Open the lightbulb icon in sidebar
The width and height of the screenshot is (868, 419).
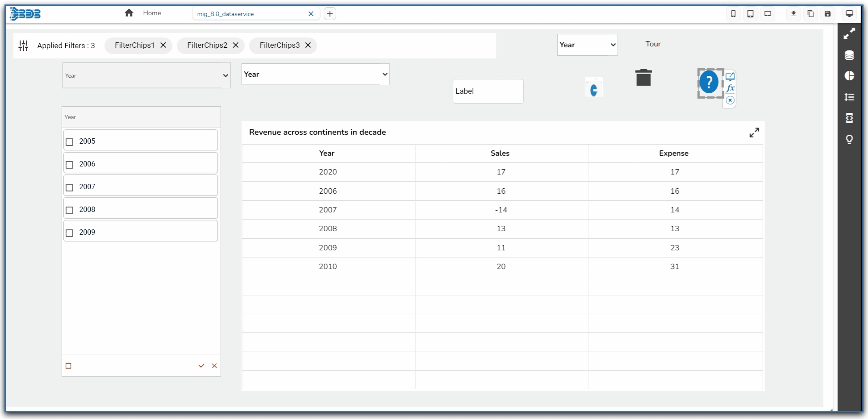(849, 140)
